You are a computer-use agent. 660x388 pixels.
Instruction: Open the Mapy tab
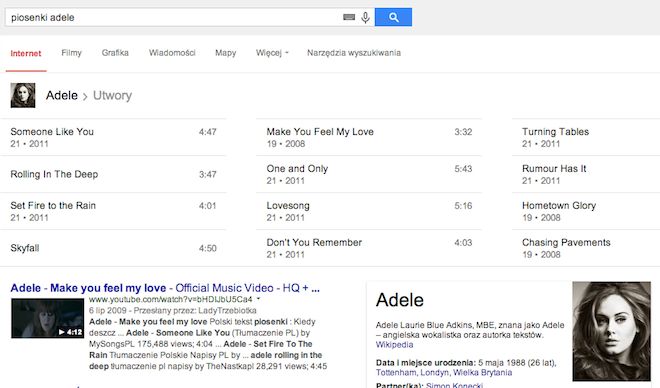point(226,53)
